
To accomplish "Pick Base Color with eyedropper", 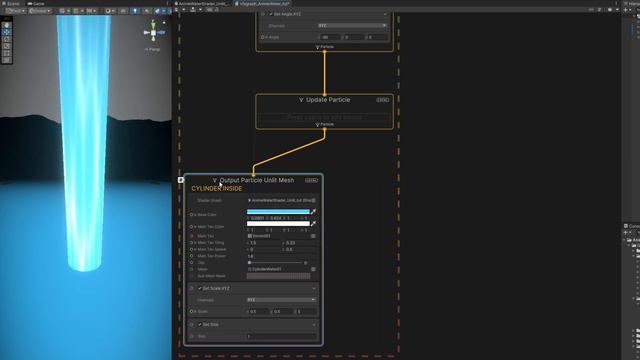I will (313, 211).
